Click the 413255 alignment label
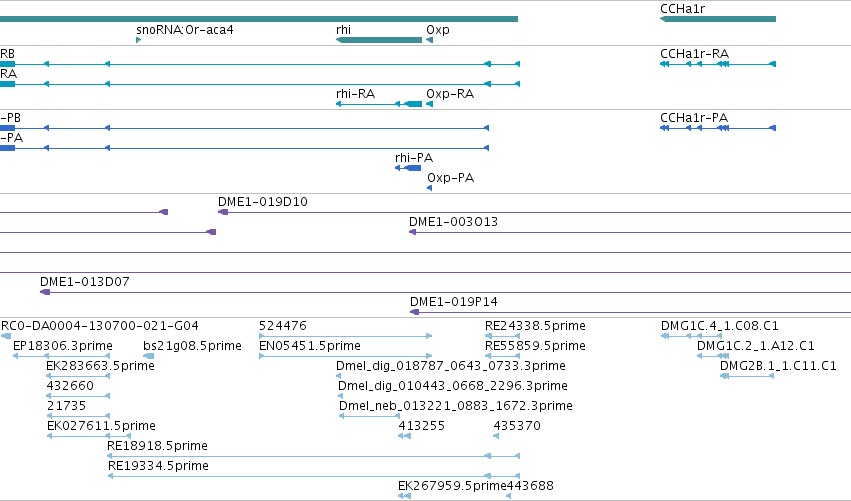This screenshot has height=501, width=851. pyautogui.click(x=422, y=426)
